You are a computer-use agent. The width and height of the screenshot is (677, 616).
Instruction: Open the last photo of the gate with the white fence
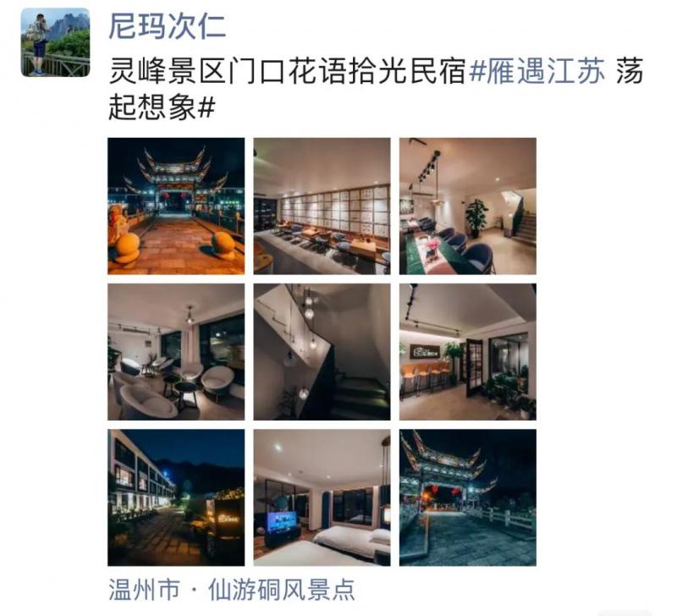tap(468, 498)
